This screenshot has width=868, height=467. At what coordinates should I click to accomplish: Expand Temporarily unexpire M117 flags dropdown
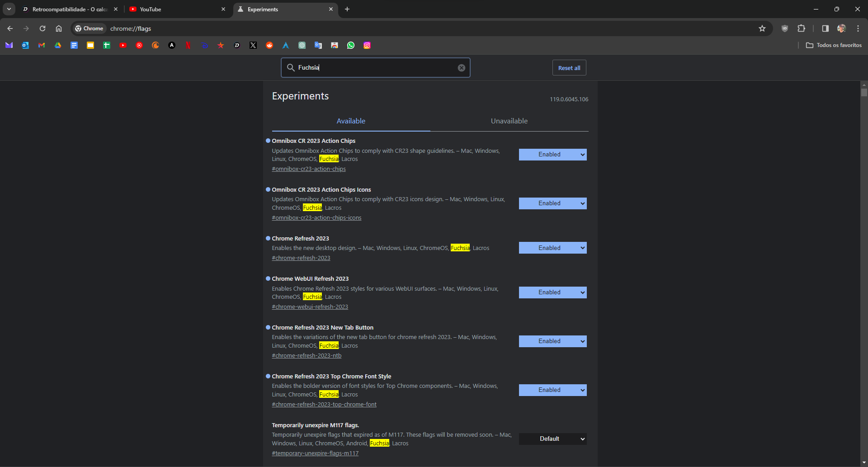[552, 439]
